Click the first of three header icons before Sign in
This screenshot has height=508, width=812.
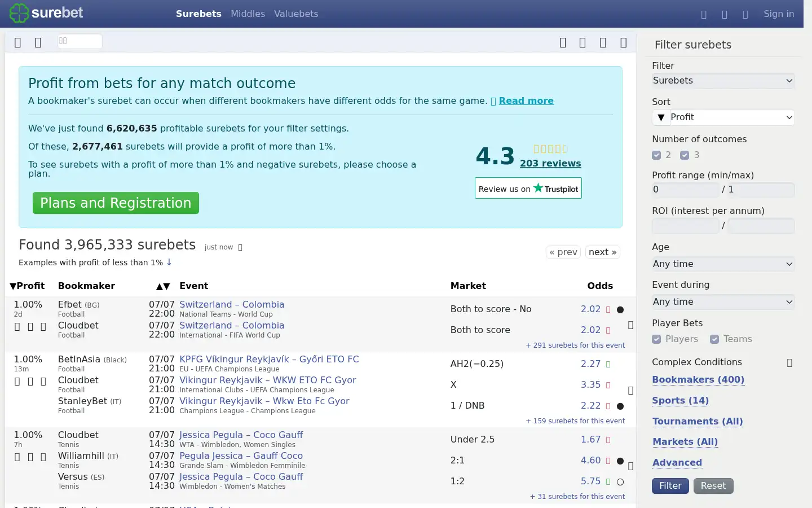point(704,15)
